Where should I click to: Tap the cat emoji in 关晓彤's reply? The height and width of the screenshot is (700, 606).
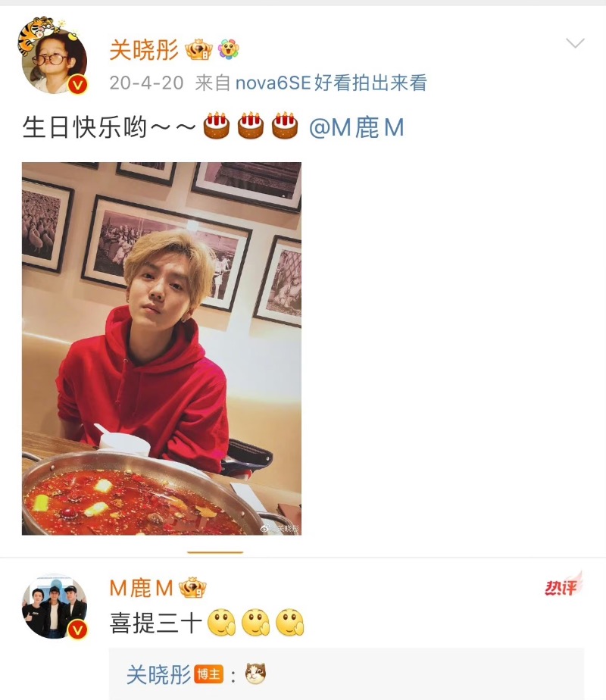pyautogui.click(x=256, y=673)
